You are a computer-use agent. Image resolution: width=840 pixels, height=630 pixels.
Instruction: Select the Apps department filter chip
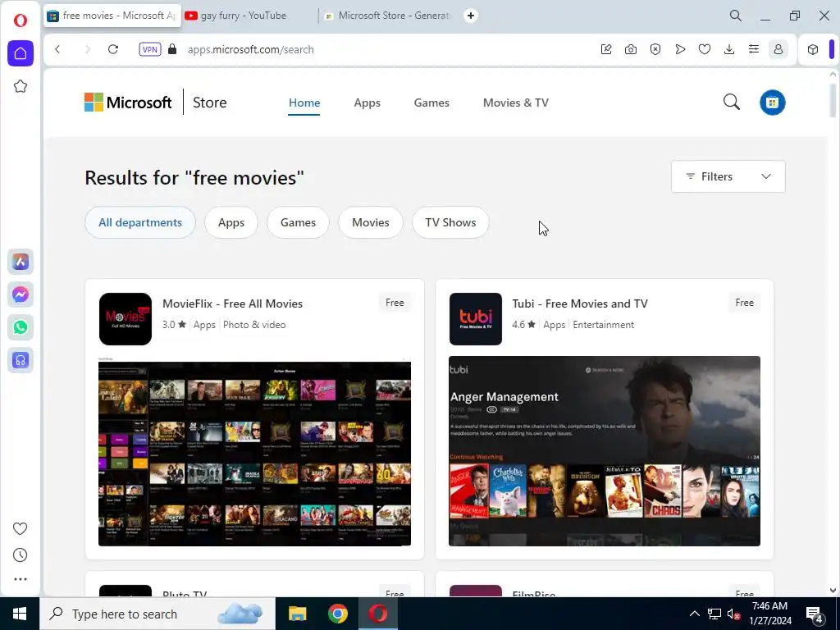[231, 222]
